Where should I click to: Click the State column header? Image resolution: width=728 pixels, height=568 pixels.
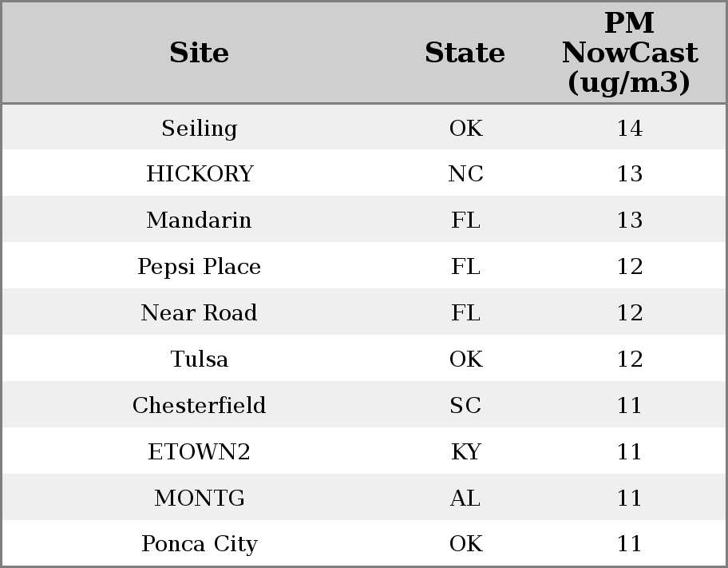pos(465,54)
